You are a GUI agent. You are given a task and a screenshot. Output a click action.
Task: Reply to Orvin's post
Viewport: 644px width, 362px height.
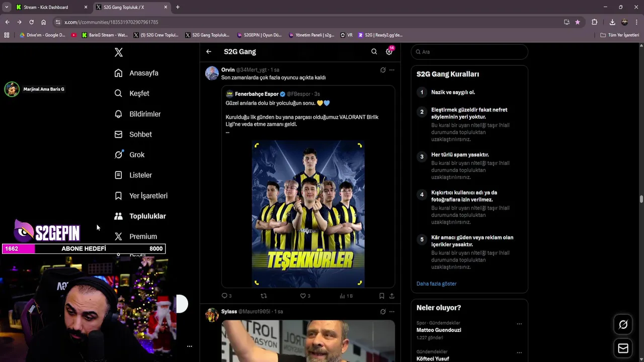[x=226, y=296]
